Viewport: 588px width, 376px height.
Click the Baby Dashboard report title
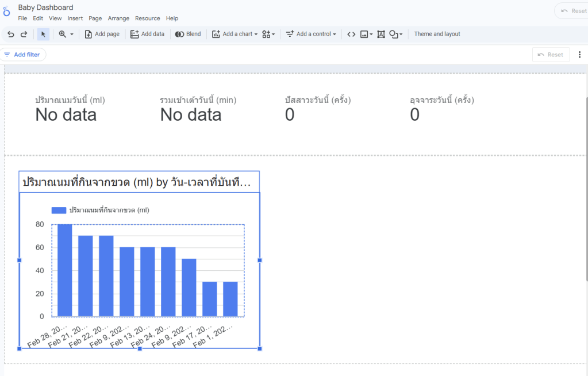(45, 7)
